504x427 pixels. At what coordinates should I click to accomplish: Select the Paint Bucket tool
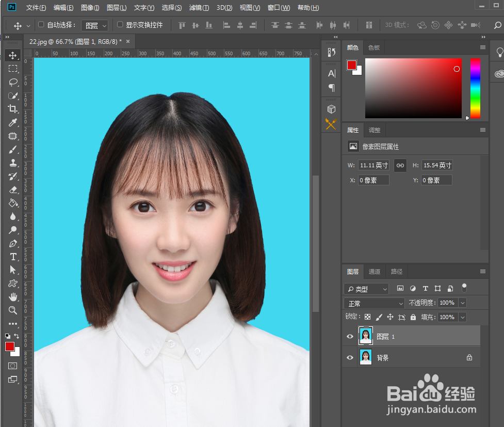(x=13, y=203)
